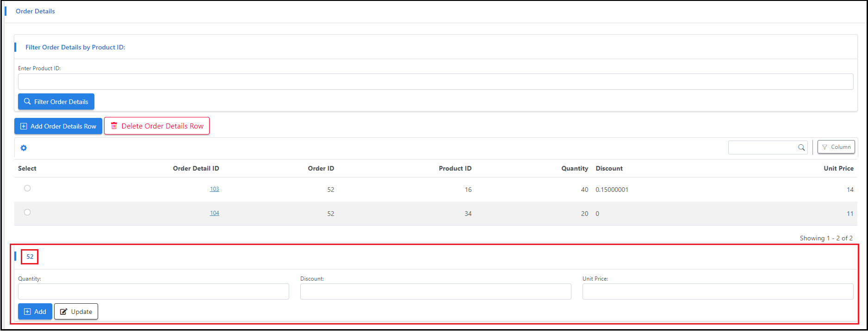868x331 pixels.
Task: Click unit price cell 14
Action: tap(850, 190)
